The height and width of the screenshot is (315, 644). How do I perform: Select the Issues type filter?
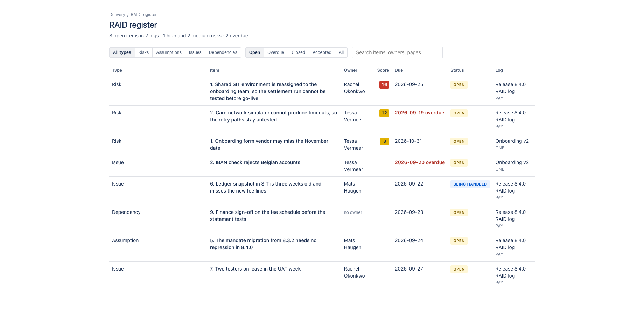tap(195, 52)
